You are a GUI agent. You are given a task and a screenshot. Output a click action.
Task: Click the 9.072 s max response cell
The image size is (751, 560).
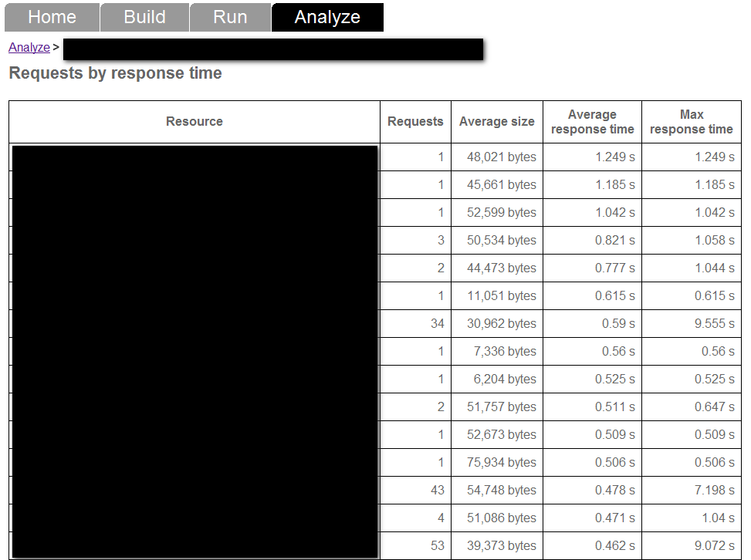tap(715, 546)
